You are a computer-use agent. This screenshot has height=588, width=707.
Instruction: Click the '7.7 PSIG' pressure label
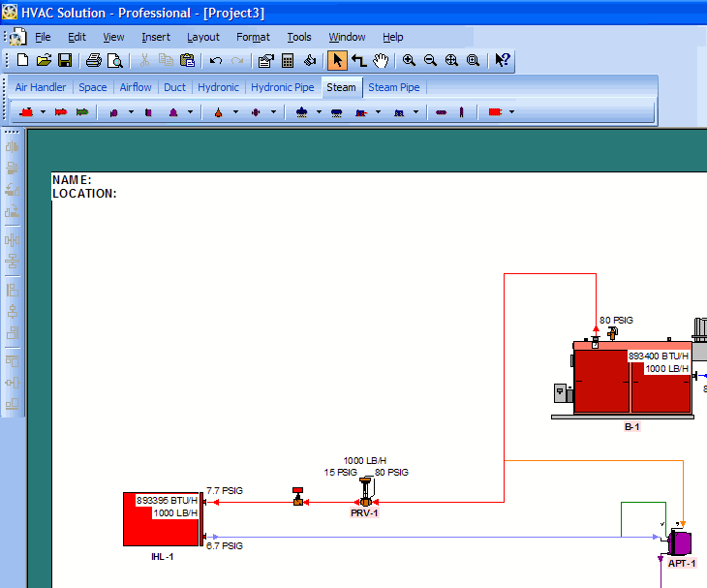225,490
